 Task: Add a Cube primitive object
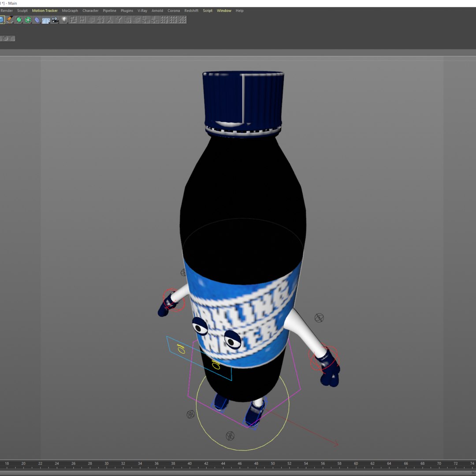[1, 20]
